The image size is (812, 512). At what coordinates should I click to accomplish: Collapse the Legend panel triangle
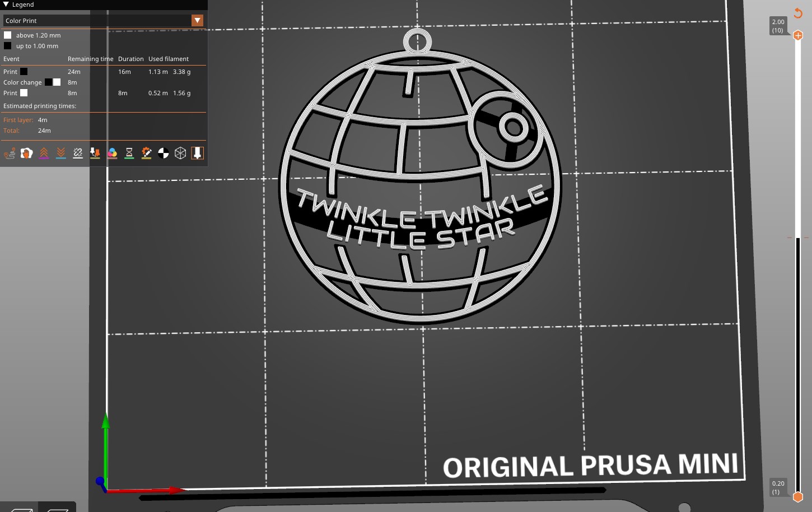tap(6, 4)
